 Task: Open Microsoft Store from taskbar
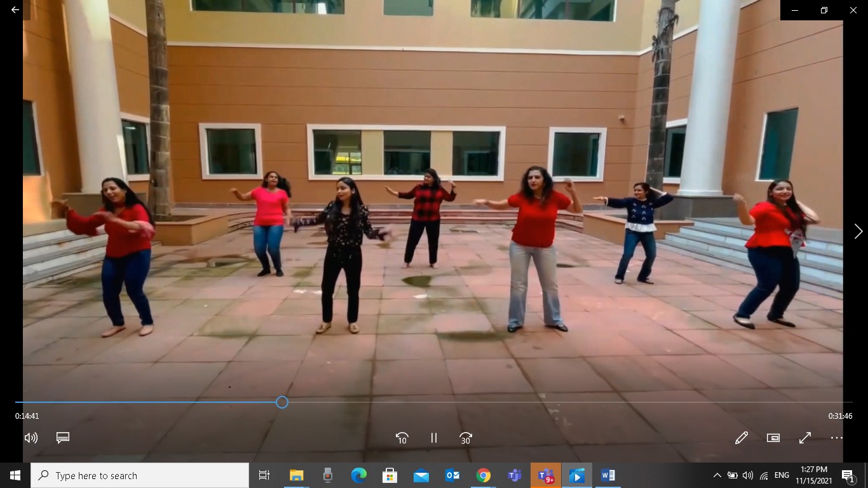390,475
